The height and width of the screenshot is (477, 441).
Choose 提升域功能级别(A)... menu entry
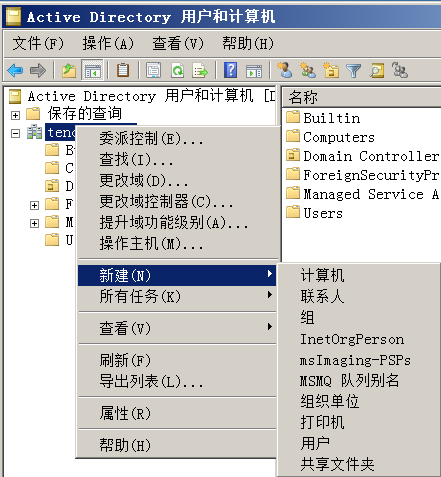177,222
